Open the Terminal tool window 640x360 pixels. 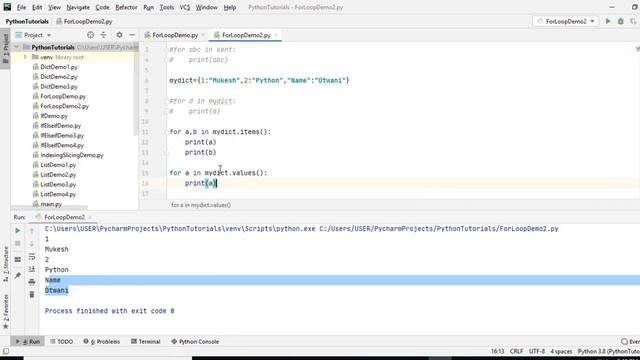146,342
